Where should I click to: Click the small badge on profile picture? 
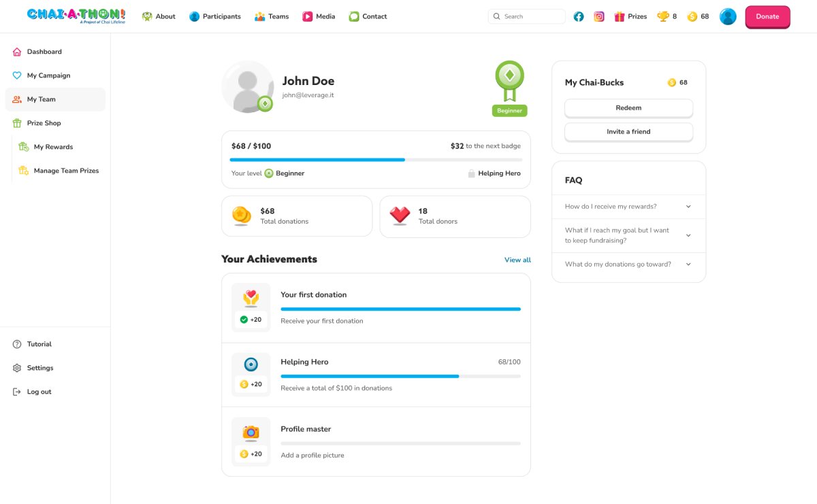click(266, 104)
